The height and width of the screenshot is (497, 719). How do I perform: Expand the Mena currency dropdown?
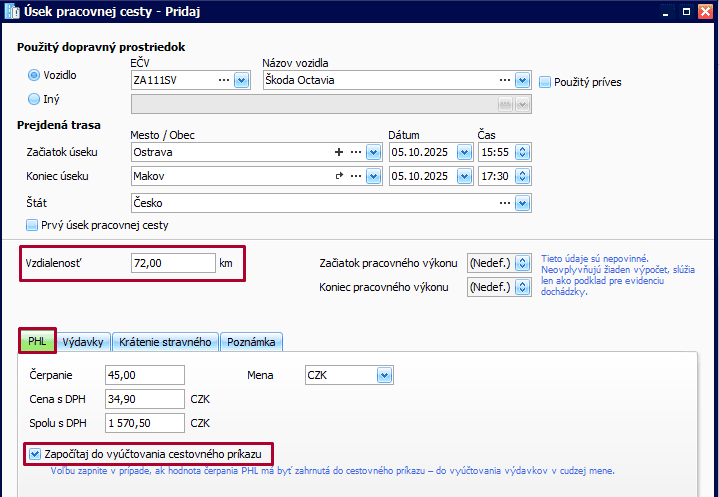[384, 375]
